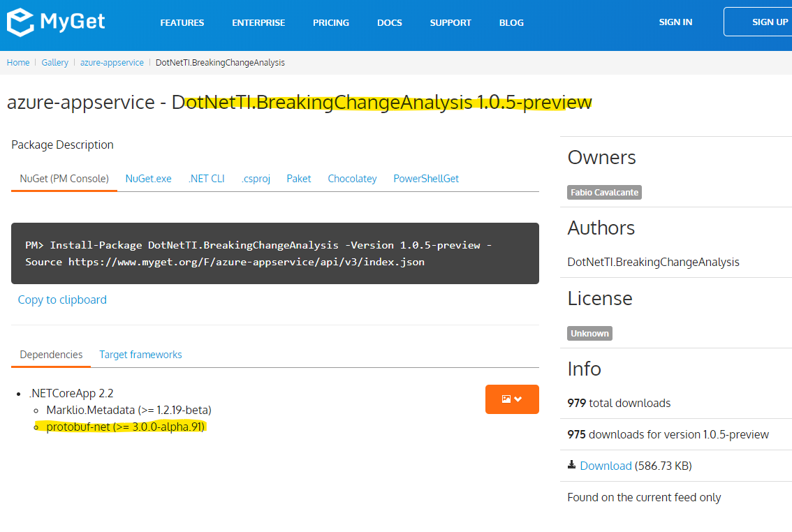The width and height of the screenshot is (792, 532).
Task: Click 975 downloads for version text
Action: pyautogui.click(x=668, y=434)
